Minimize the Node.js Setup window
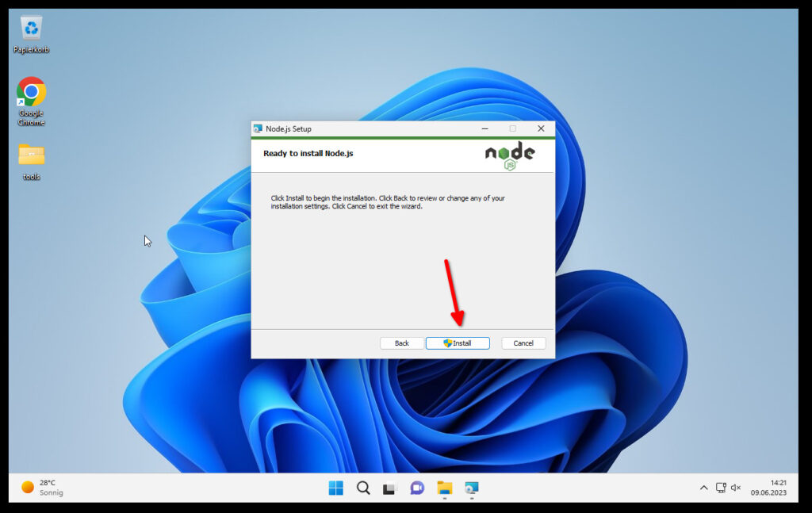812x513 pixels. click(483, 128)
